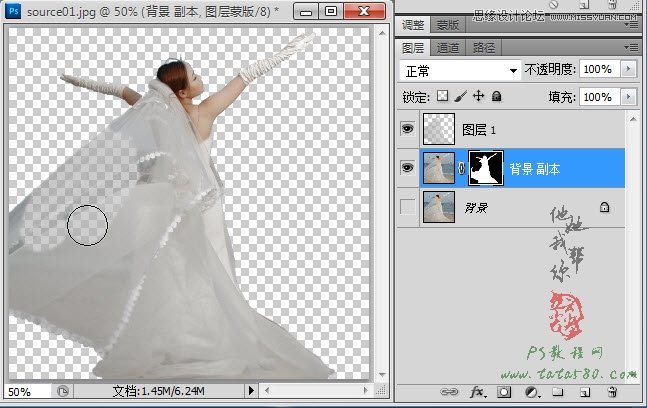Hide the 背景 副本 layer eye

tap(408, 167)
